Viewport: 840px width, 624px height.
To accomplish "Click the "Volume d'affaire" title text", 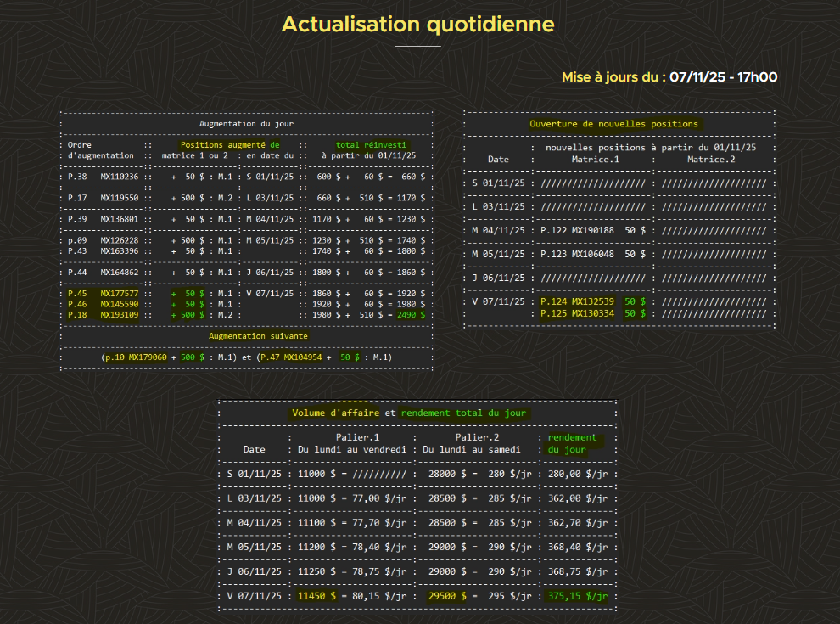I will (x=337, y=413).
